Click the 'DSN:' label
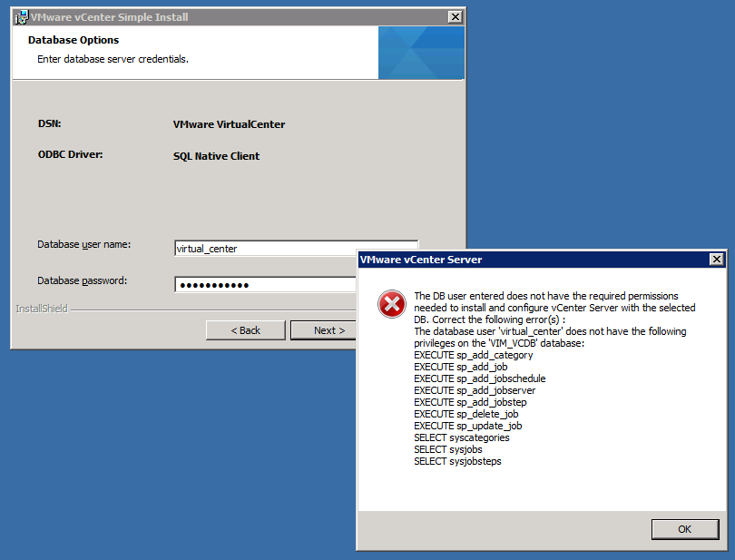735x560 pixels. click(x=50, y=123)
